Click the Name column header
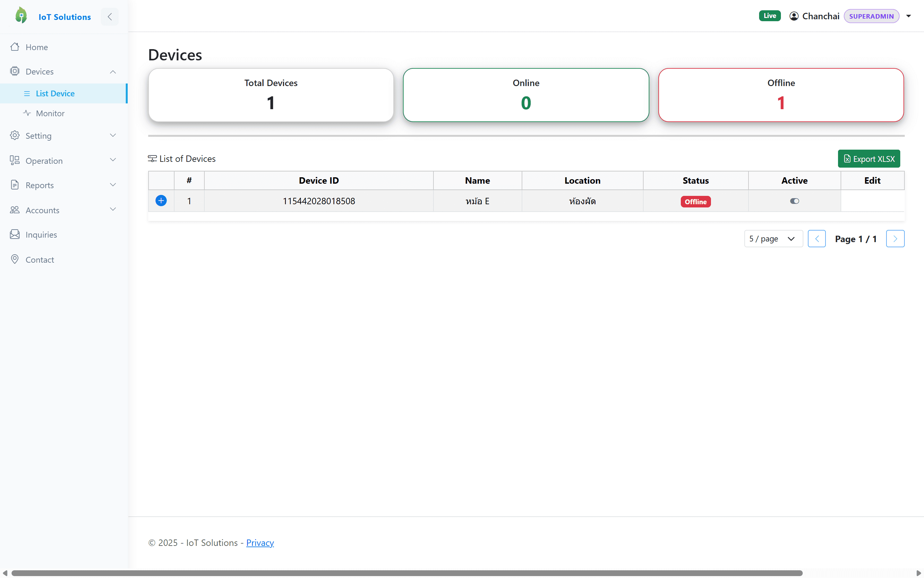This screenshot has width=924, height=578. (477, 180)
